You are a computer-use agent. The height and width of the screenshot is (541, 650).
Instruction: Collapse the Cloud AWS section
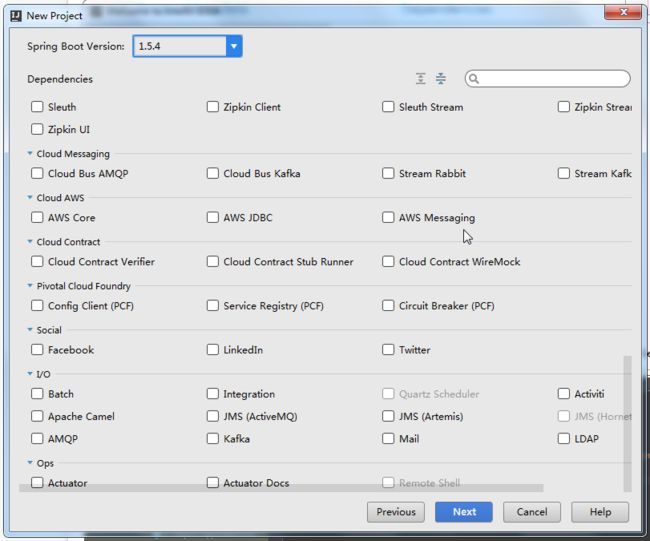(30, 197)
